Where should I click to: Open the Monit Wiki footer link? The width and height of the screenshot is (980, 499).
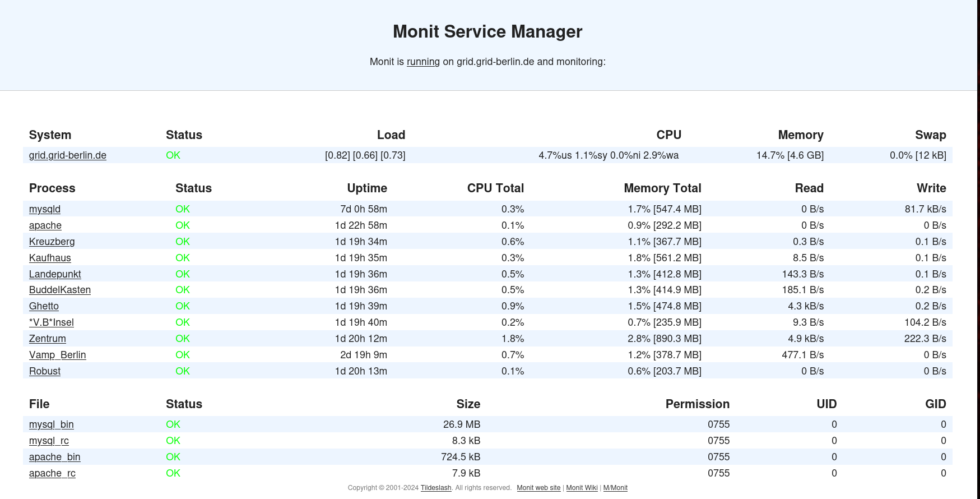(582, 488)
